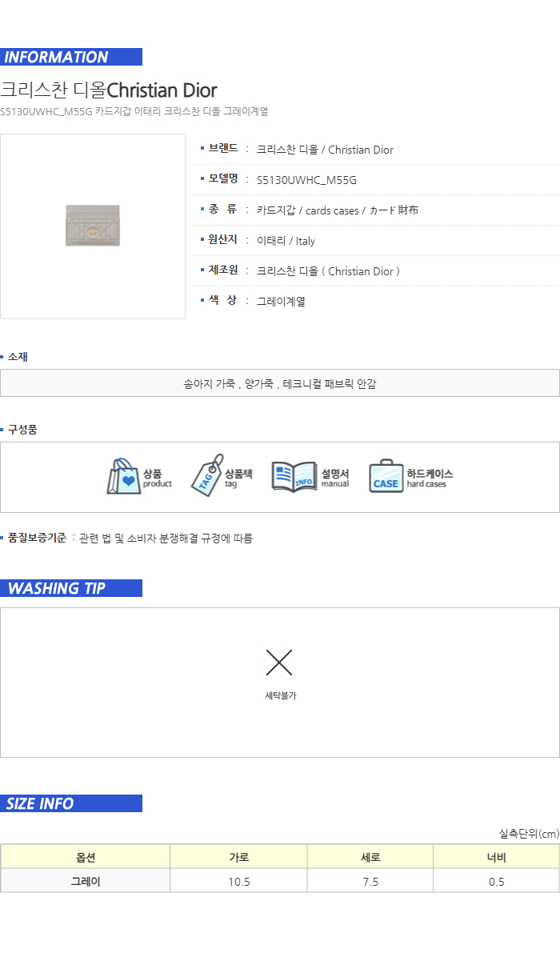Viewport: 560px width, 961px height.
Task: Click the model name S5130UWHC_M55G value
Action: [x=306, y=180]
